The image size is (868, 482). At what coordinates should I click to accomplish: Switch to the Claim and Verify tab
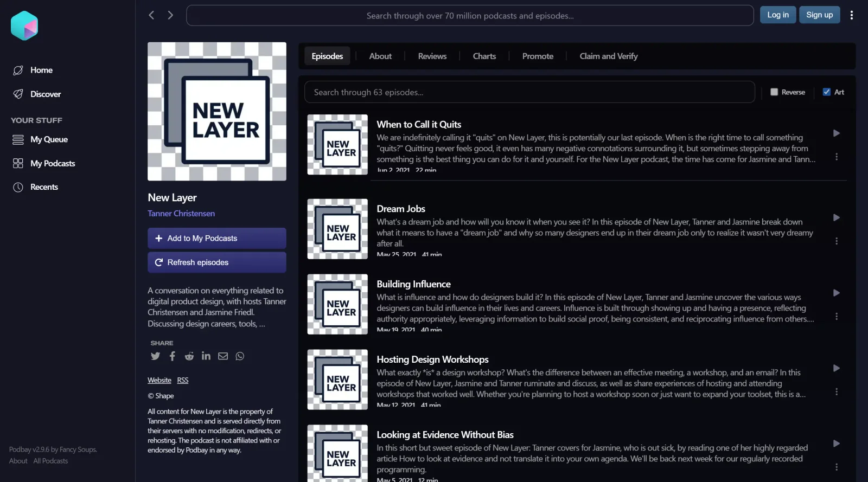609,56
